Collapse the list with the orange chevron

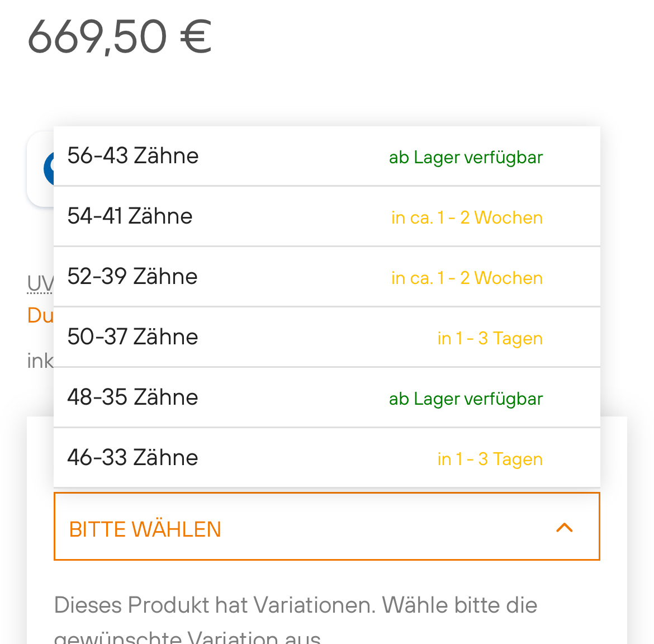pos(565,528)
